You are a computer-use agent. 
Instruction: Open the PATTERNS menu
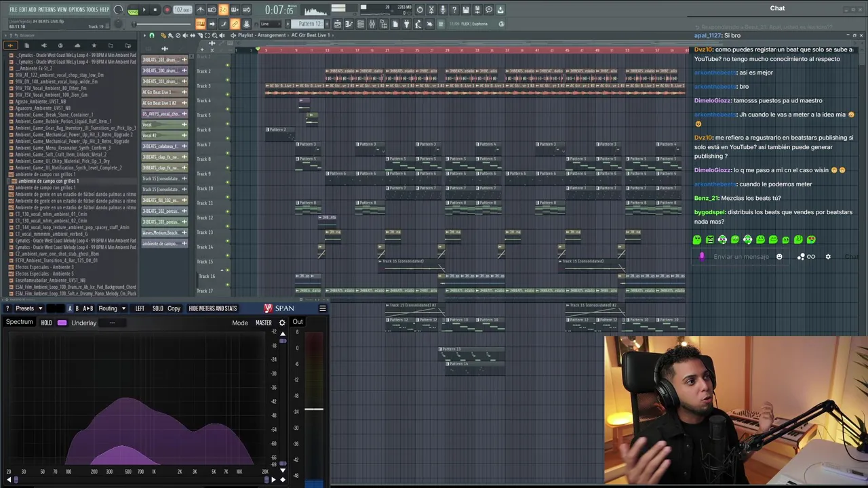[47, 9]
